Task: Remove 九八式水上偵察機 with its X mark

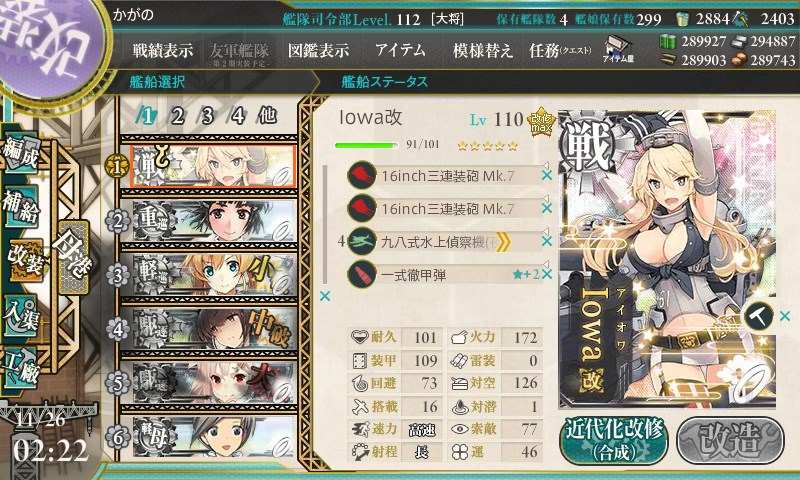Action: (x=547, y=241)
